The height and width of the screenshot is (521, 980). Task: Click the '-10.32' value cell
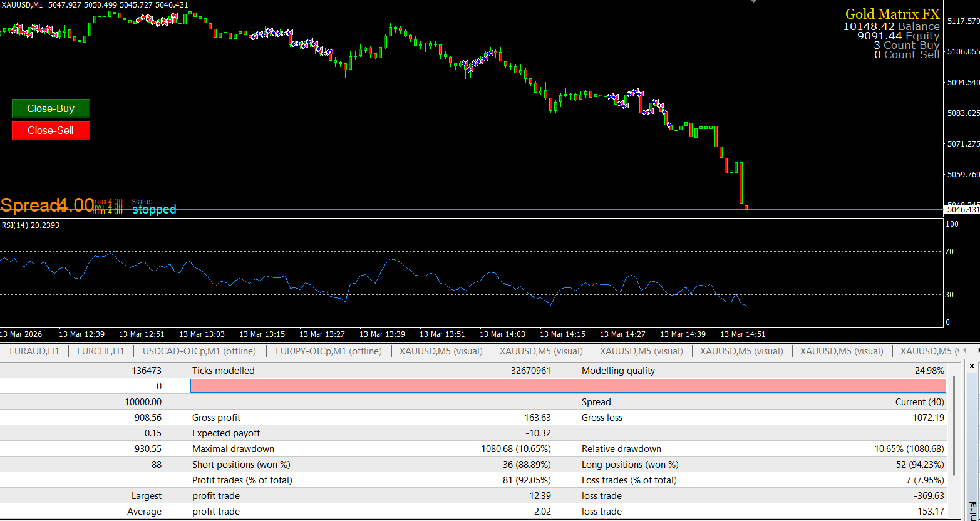coord(539,433)
